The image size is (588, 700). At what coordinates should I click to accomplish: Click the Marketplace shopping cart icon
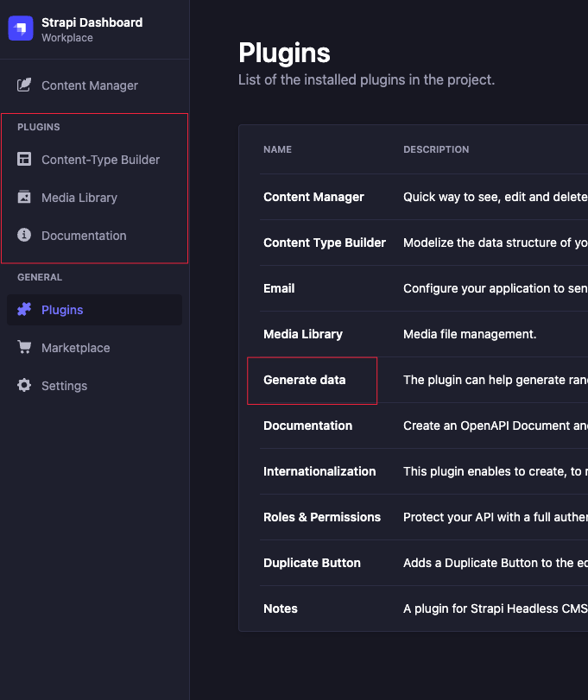[x=24, y=347]
